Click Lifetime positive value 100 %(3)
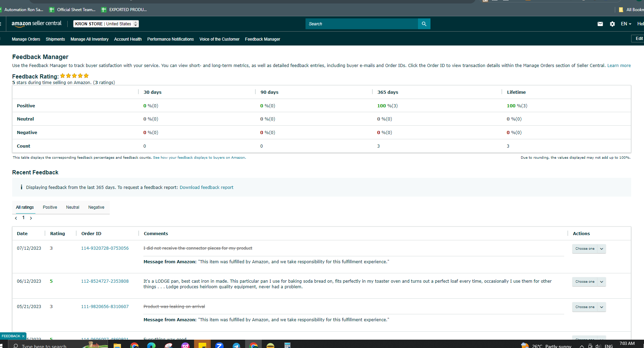This screenshot has width=644, height=348. coord(517,106)
